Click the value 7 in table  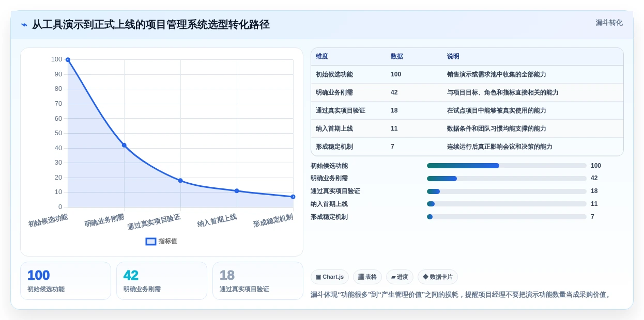click(392, 147)
